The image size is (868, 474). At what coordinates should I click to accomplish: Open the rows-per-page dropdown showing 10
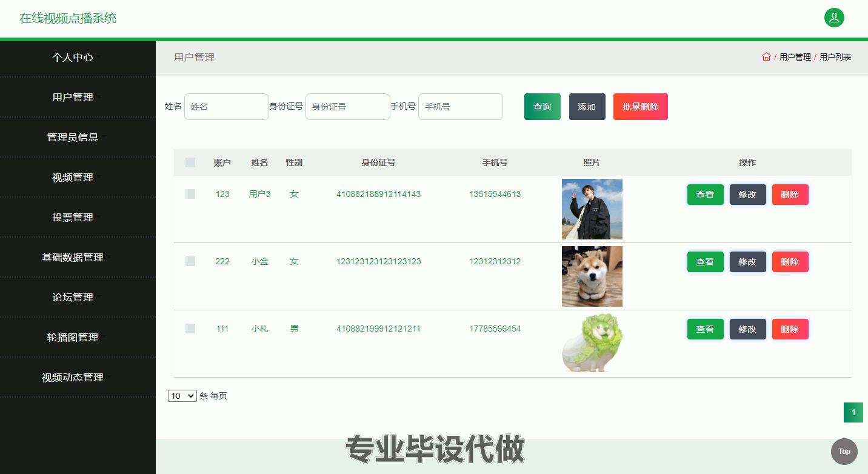click(182, 396)
